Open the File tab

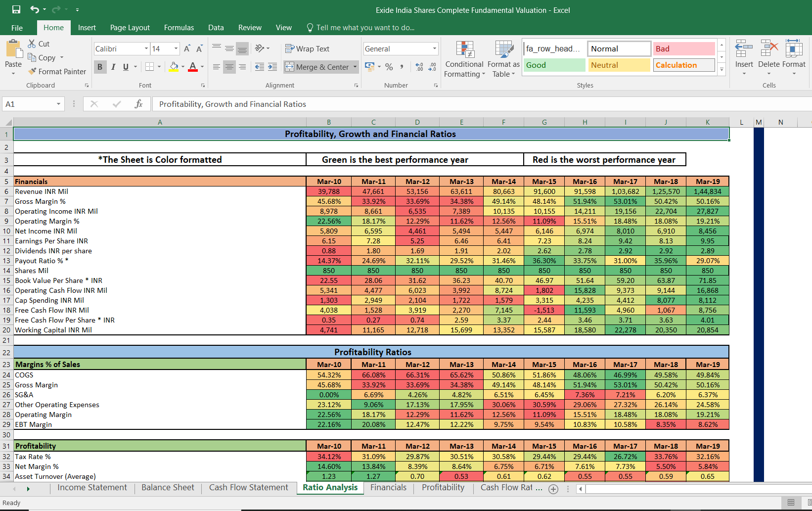click(x=17, y=28)
